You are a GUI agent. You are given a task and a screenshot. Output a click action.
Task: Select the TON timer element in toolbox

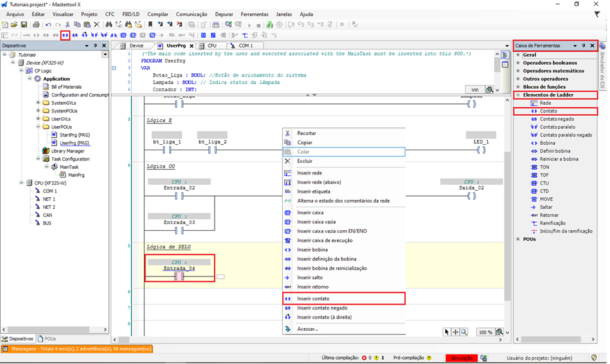pyautogui.click(x=544, y=167)
